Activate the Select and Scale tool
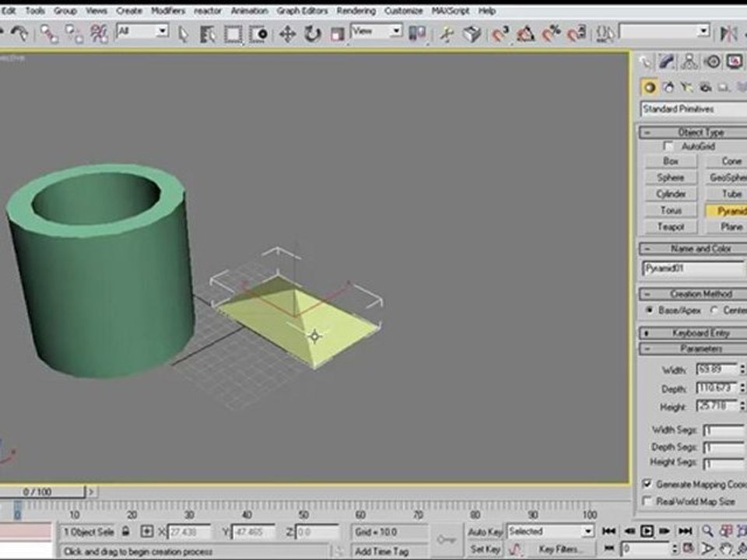747x560 pixels. 337,34
